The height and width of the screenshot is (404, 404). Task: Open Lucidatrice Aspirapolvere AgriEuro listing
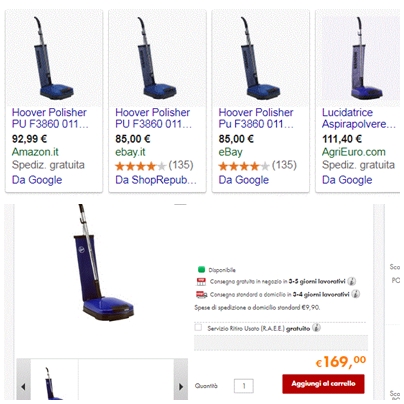[359, 118]
